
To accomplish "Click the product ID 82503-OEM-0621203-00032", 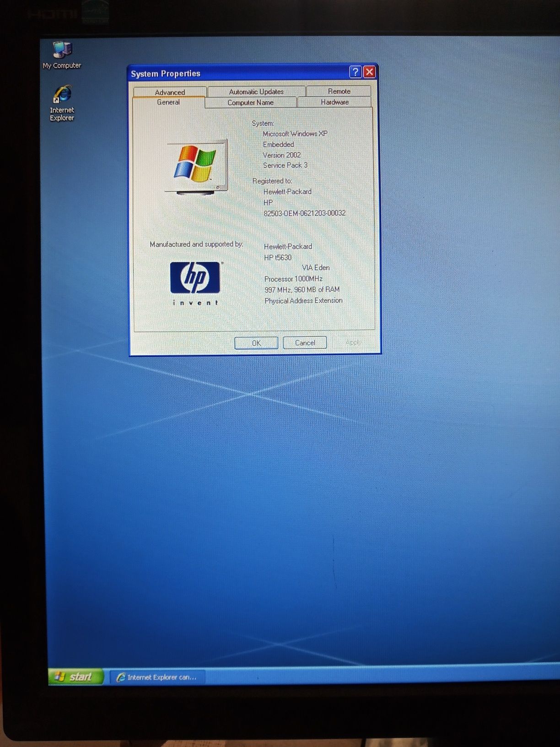I will (x=305, y=213).
